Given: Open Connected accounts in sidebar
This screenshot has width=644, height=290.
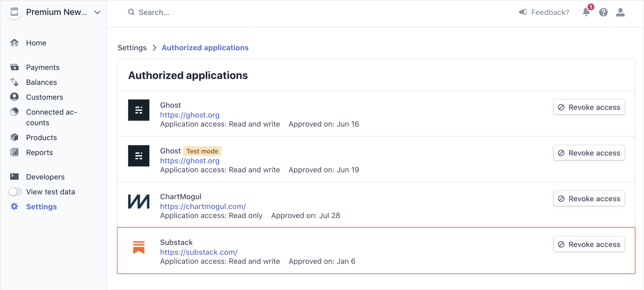Looking at the screenshot, I should click(x=52, y=117).
